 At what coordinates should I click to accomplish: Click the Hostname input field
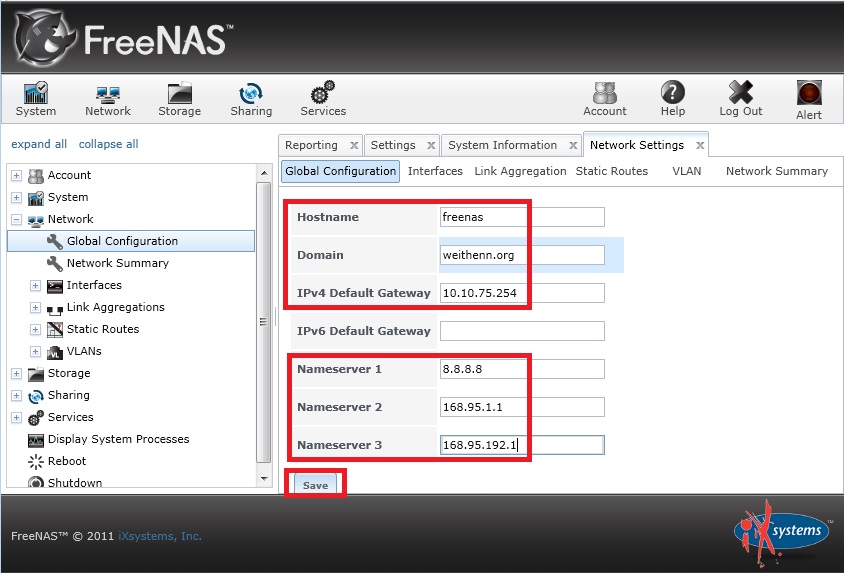(522, 217)
